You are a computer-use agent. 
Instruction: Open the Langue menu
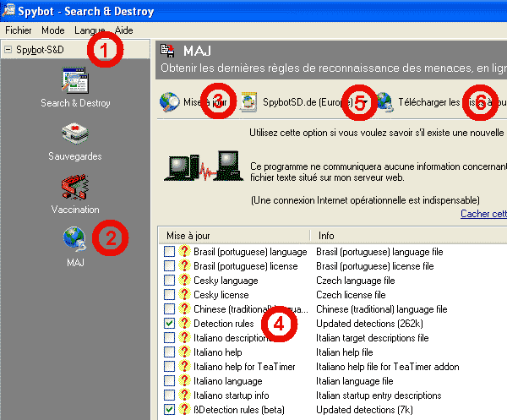click(90, 30)
